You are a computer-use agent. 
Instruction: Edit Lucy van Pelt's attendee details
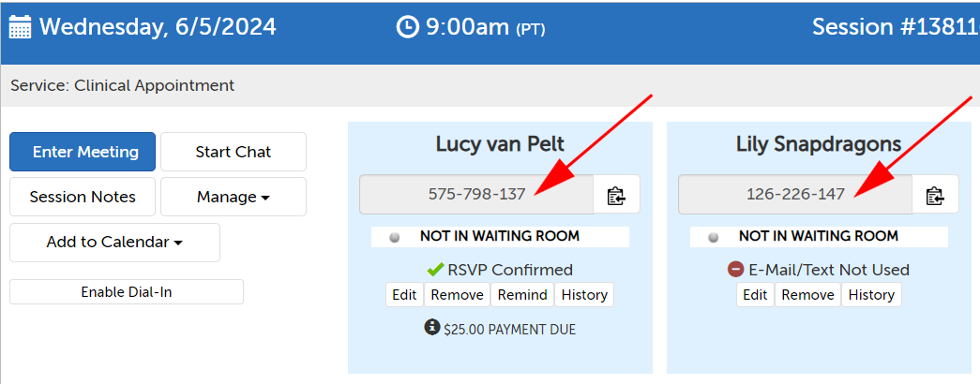[404, 295]
